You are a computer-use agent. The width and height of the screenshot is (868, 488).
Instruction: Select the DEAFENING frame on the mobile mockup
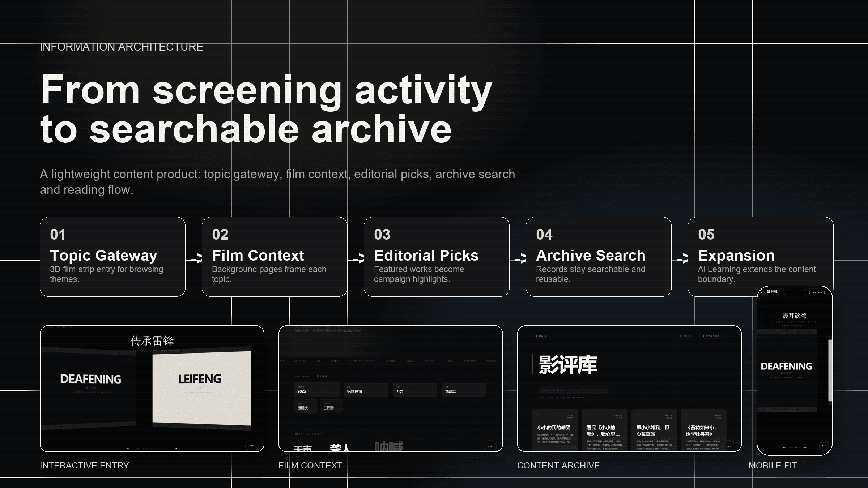pos(786,371)
